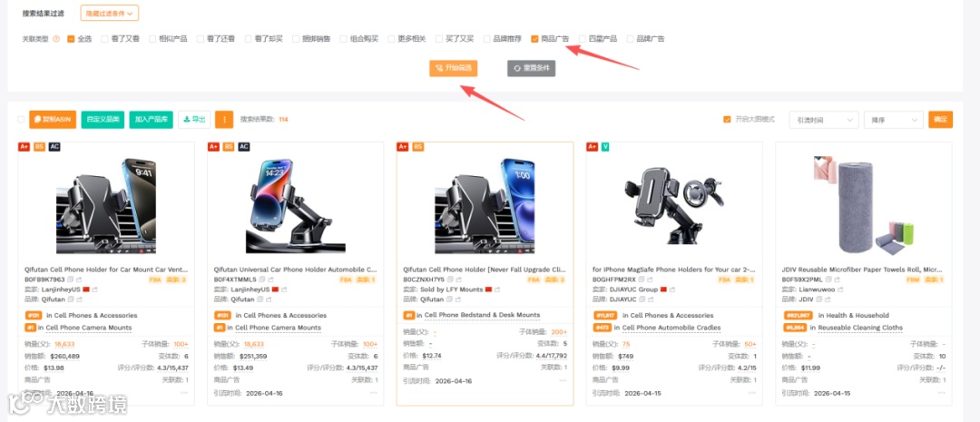Click ellipsis menu at bottom of second product card
Image resolution: width=980 pixels, height=422 pixels.
coord(373,393)
